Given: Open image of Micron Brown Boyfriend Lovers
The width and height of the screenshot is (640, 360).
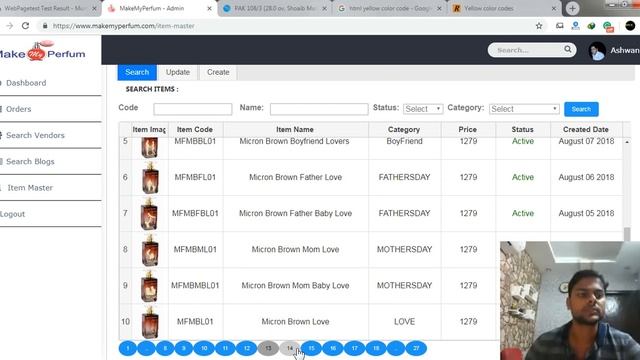Looking at the screenshot, I should (x=149, y=147).
